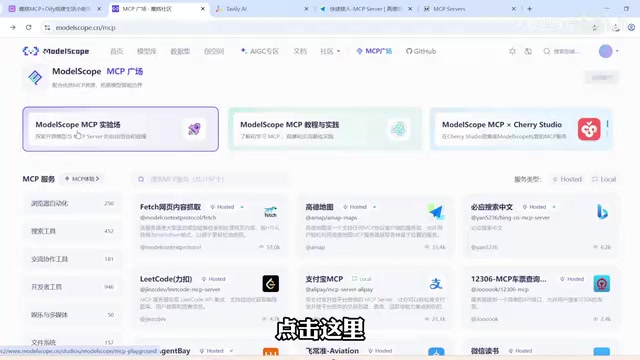Filter by Hosted service type
This screenshot has height=360, width=640.
click(x=567, y=179)
